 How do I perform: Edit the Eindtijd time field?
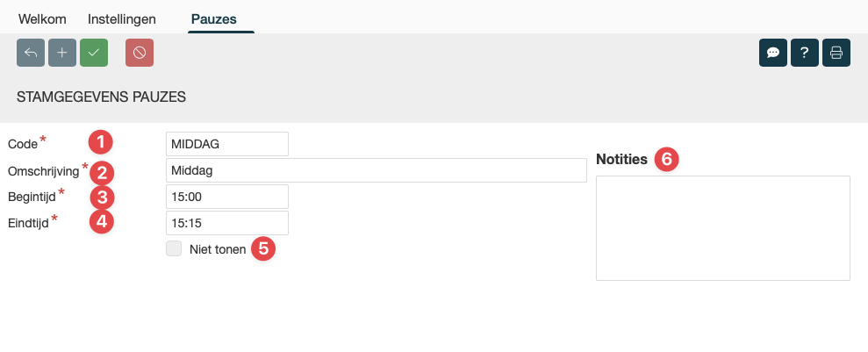[226, 223]
